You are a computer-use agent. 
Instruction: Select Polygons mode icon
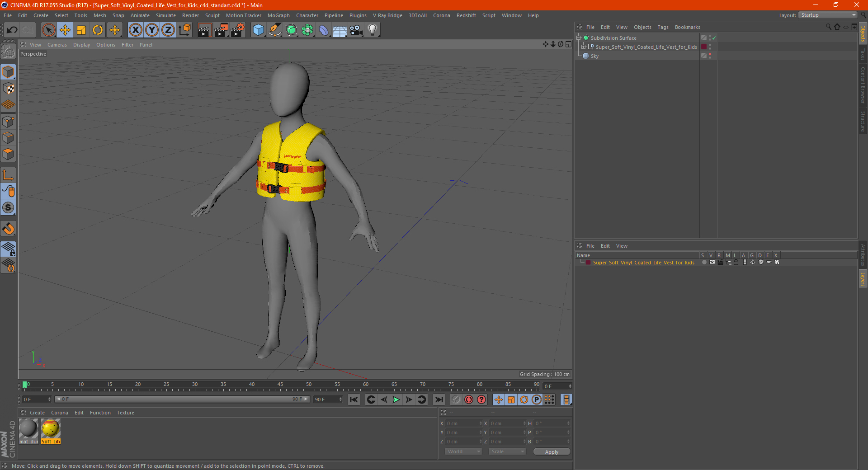(8, 154)
